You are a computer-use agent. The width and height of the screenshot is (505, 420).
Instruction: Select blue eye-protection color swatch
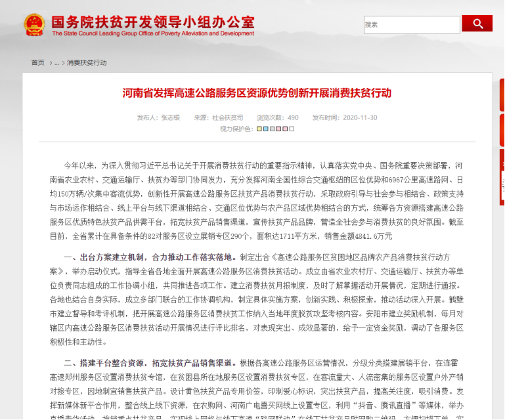pos(266,129)
